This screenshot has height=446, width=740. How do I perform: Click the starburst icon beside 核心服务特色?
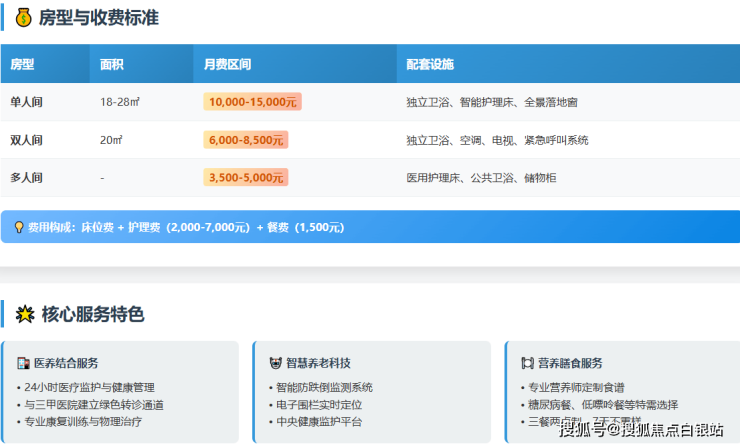tap(25, 315)
